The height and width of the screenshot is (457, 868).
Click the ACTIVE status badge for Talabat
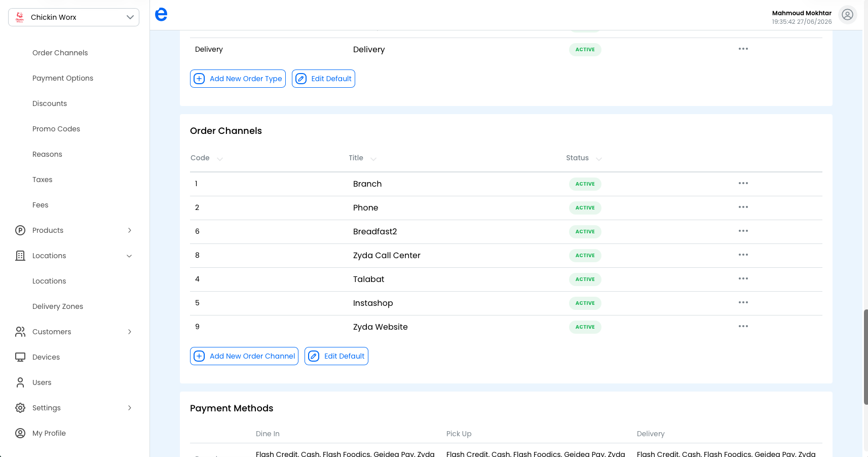coord(585,279)
